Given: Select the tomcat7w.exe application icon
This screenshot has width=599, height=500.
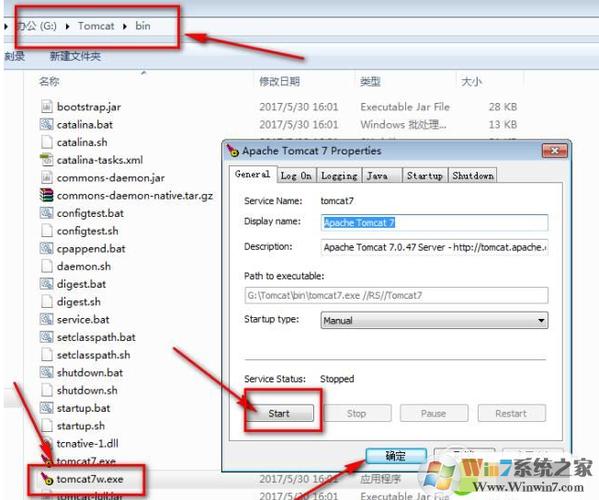Looking at the screenshot, I should pyautogui.click(x=47, y=479).
